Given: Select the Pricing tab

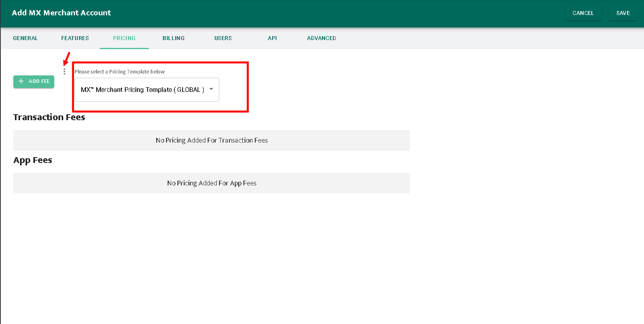Looking at the screenshot, I should tap(124, 38).
